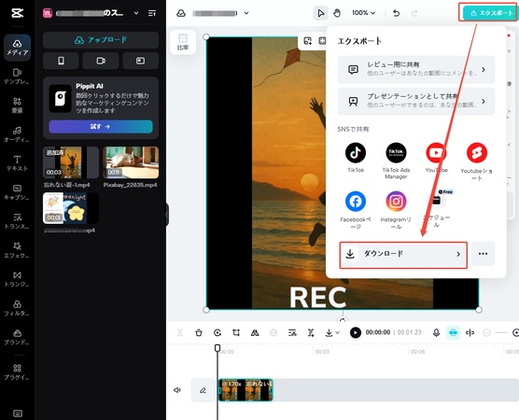Screen dimensions: 519x420
Task: Click the camera record icon button
Action: 101,61
